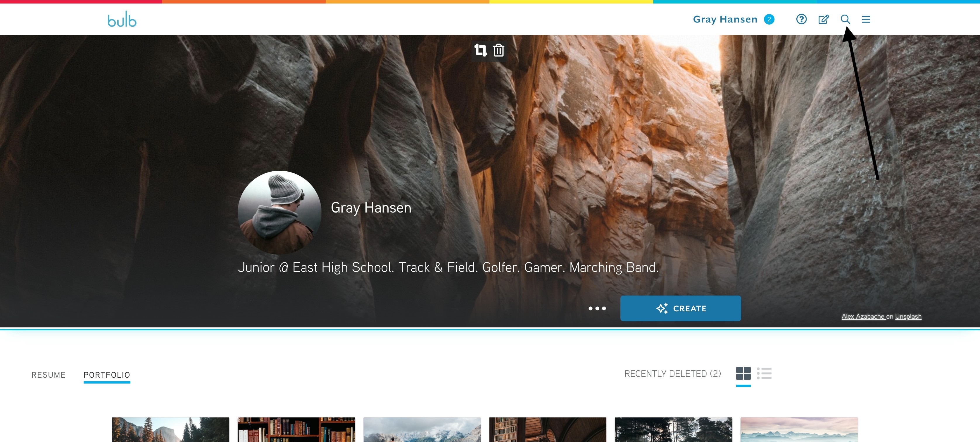
Task: Switch to grid view
Action: [x=743, y=373]
